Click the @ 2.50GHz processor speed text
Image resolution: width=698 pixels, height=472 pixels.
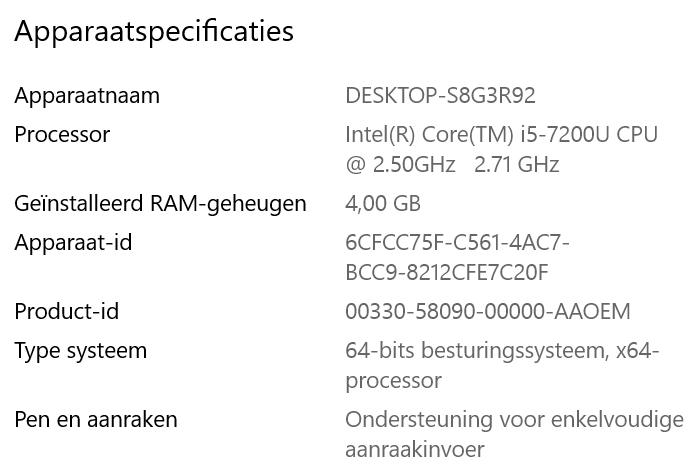[x=400, y=164]
